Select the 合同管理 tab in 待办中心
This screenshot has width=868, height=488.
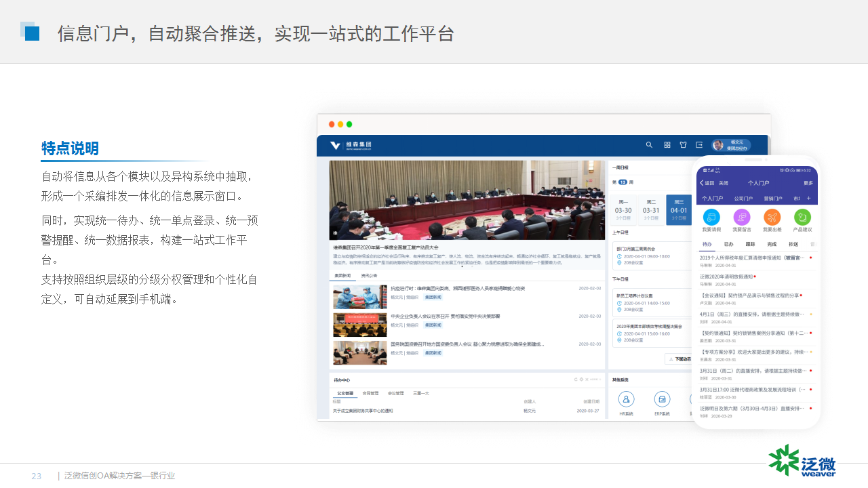(x=371, y=393)
